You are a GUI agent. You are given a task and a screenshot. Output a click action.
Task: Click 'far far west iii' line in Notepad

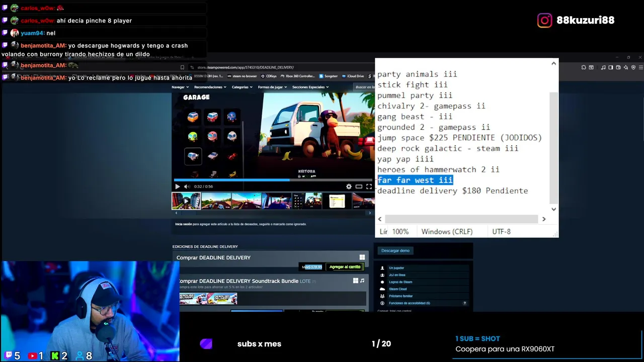[x=415, y=180]
